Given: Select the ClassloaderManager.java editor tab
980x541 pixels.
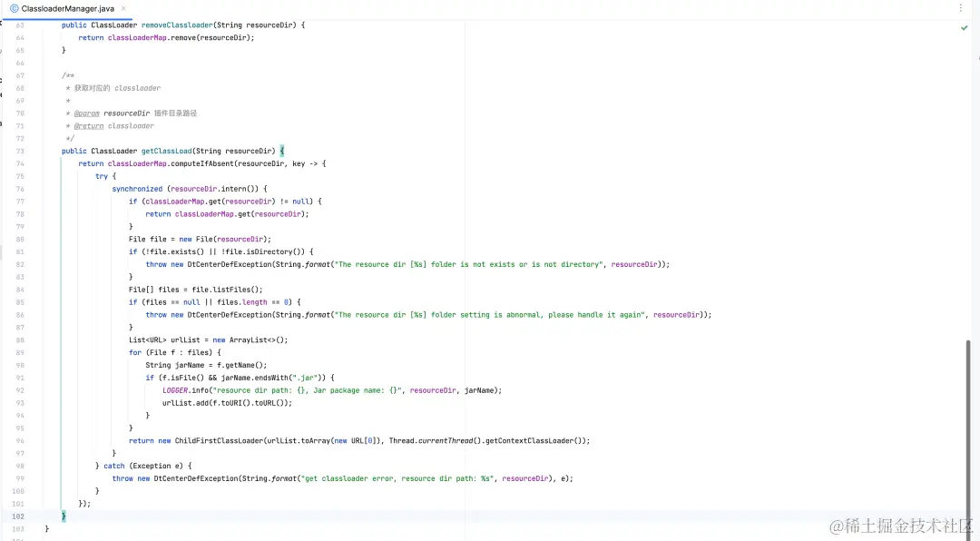Looking at the screenshot, I should (x=67, y=9).
